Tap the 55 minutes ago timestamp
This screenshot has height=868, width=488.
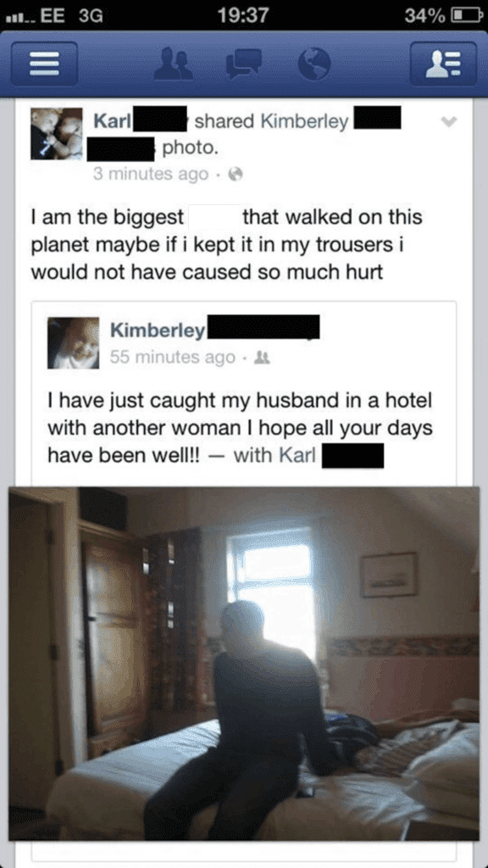point(173,358)
